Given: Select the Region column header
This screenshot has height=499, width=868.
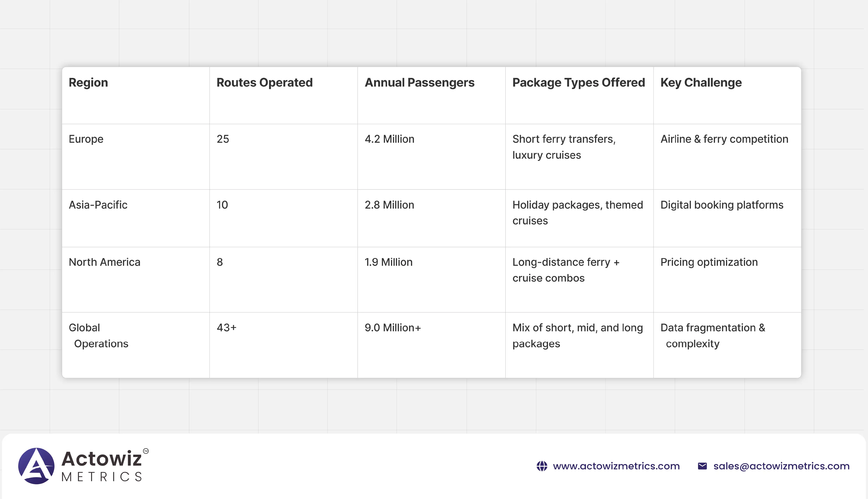Looking at the screenshot, I should point(88,83).
